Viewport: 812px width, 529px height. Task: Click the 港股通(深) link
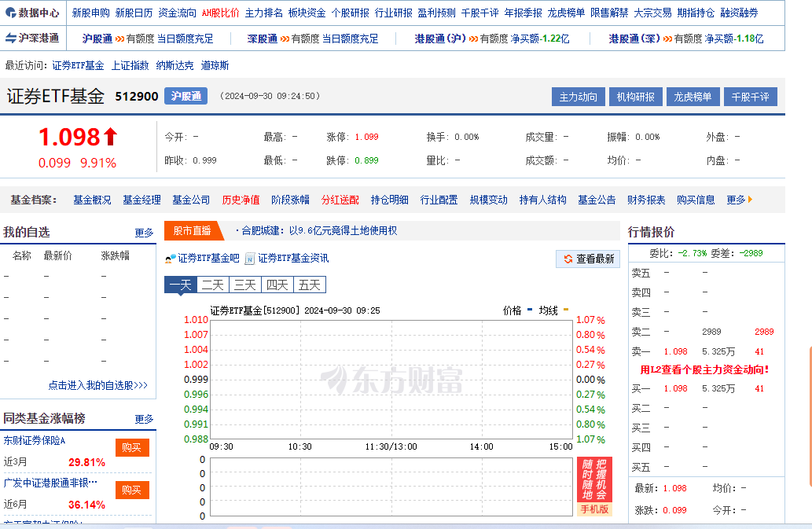(x=634, y=39)
